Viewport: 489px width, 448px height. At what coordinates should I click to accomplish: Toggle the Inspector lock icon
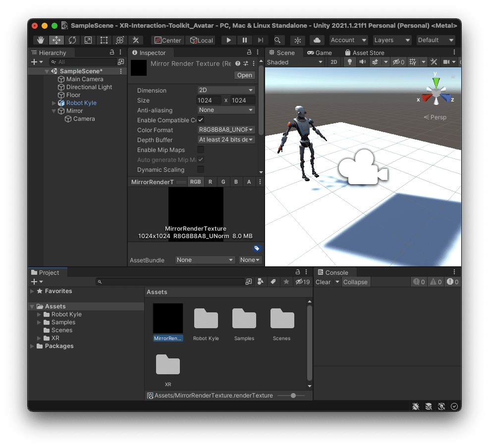click(x=249, y=52)
